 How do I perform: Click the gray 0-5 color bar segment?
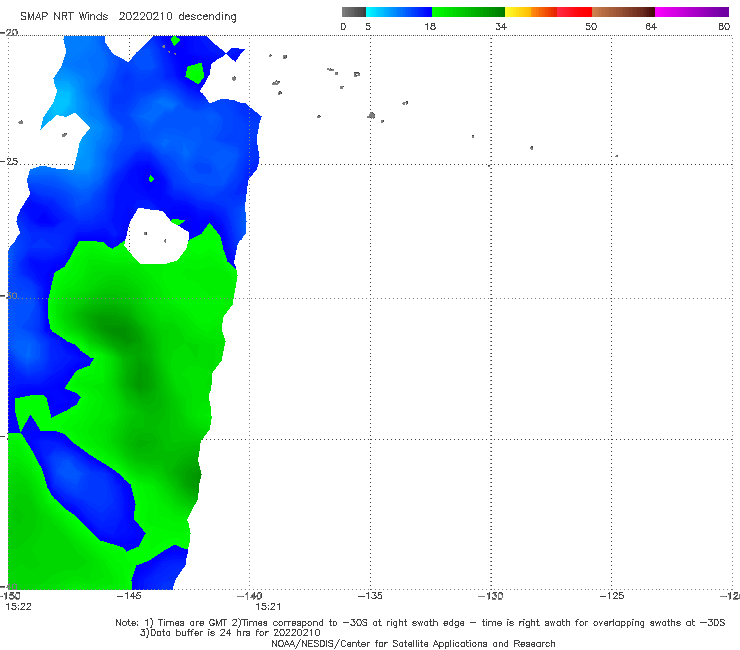point(354,12)
